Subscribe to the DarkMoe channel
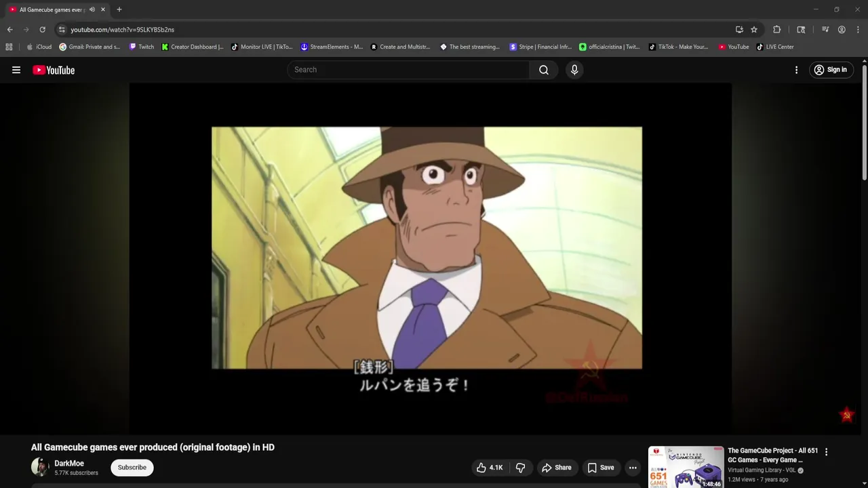The image size is (868, 488). [132, 468]
